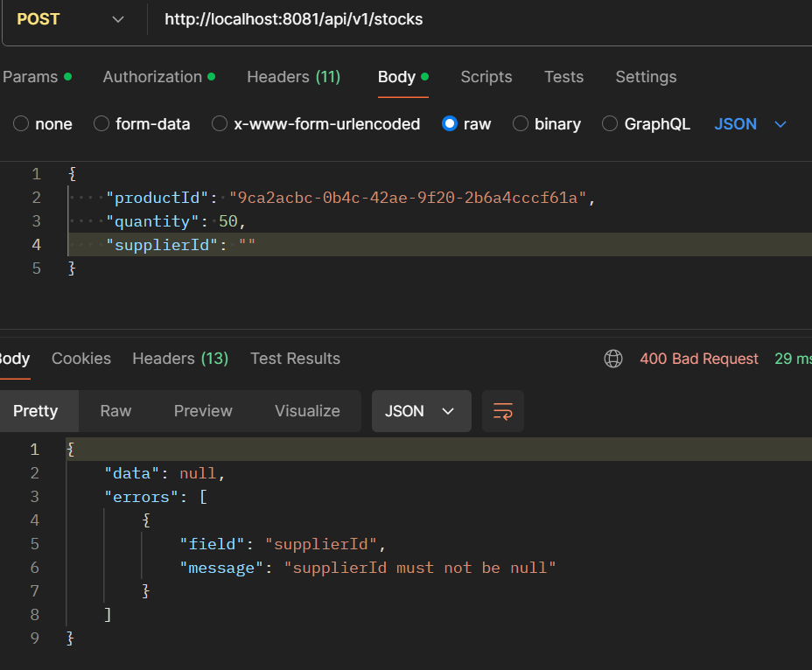Open the Authorization tab

[159, 77]
